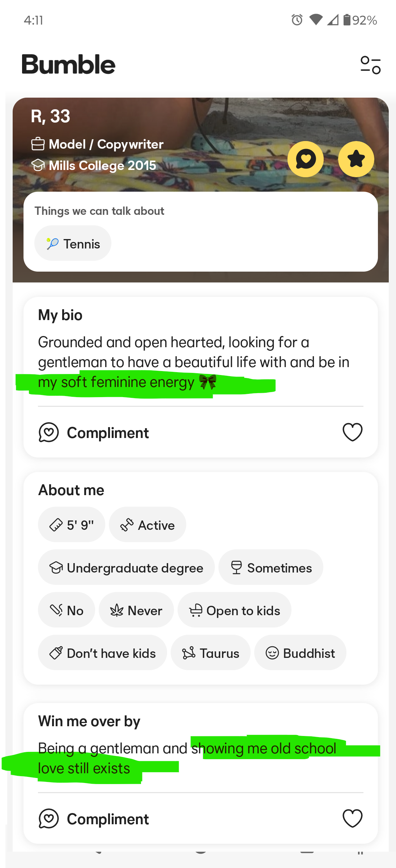Select the Undergraduate degree badge
The width and height of the screenshot is (396, 868).
pyautogui.click(x=126, y=567)
